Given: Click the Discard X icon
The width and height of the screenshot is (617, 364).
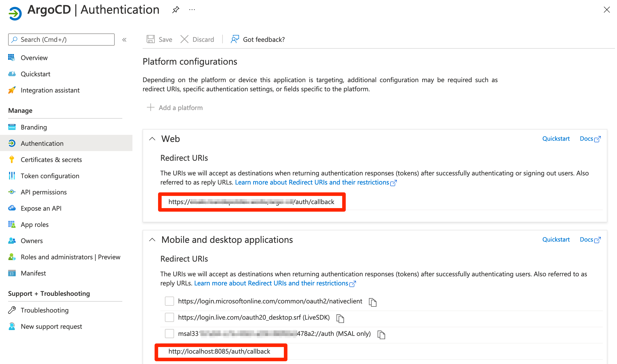Looking at the screenshot, I should pyautogui.click(x=184, y=39).
